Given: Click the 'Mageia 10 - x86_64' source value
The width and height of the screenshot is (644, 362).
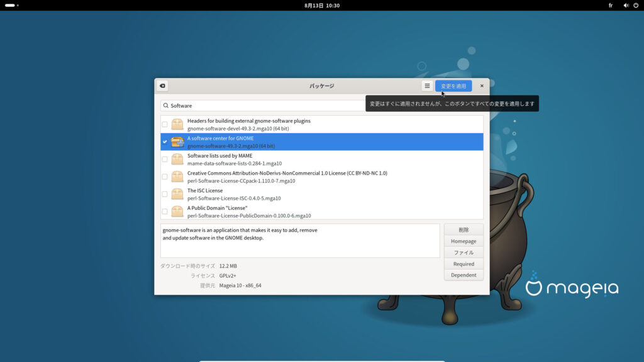Looking at the screenshot, I should click(240, 285).
